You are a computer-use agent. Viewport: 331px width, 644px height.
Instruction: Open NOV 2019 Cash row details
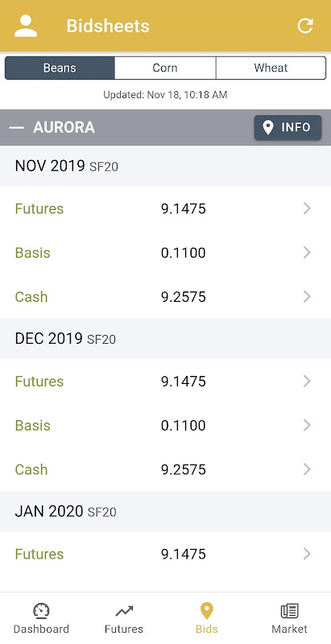coord(166,296)
